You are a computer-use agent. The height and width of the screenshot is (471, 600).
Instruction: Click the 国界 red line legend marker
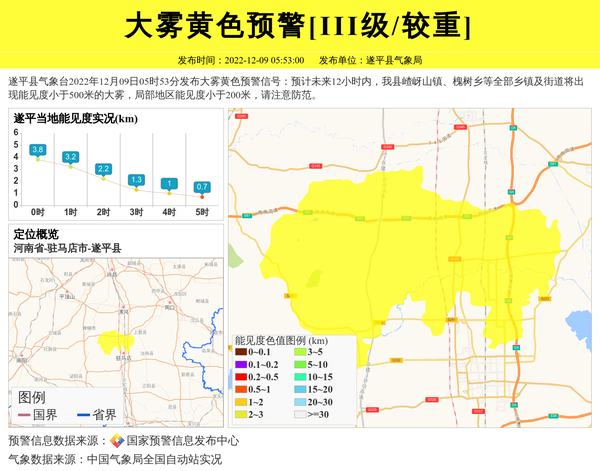(24, 415)
